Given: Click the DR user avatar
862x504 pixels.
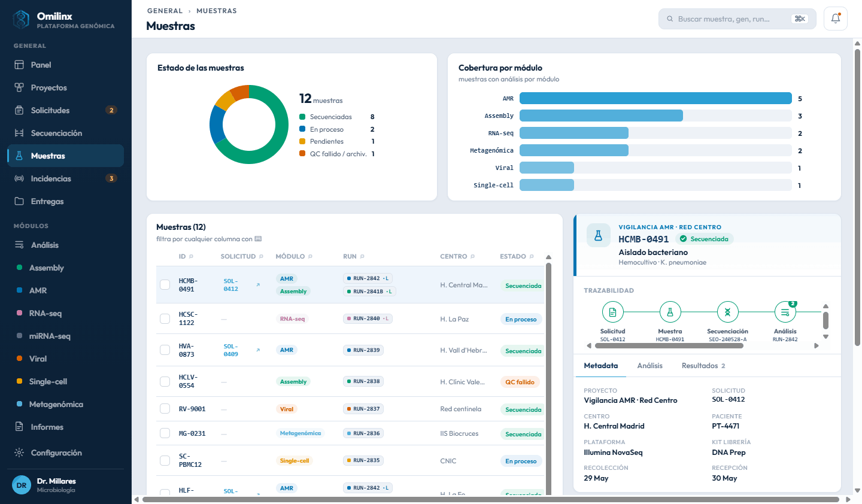Looking at the screenshot, I should tap(22, 485).
